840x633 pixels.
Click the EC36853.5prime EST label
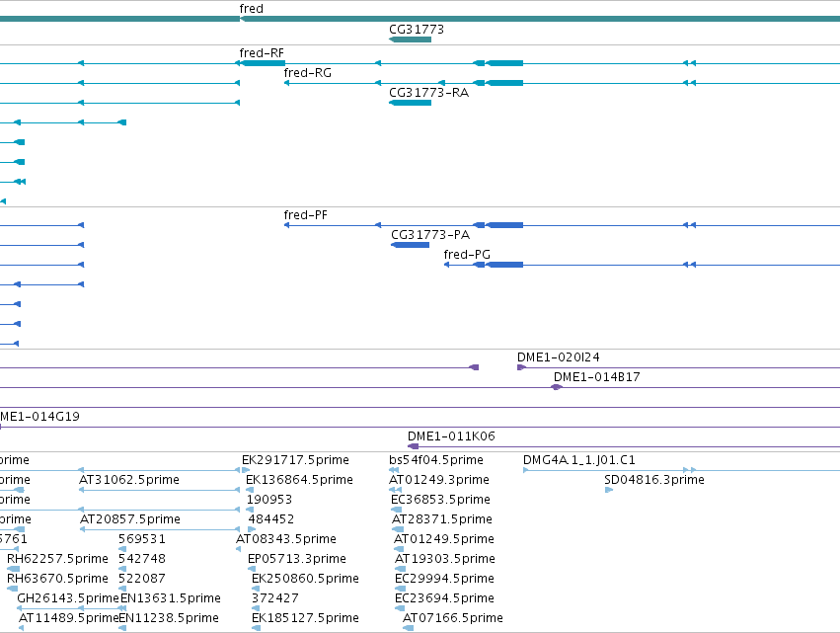tap(441, 500)
